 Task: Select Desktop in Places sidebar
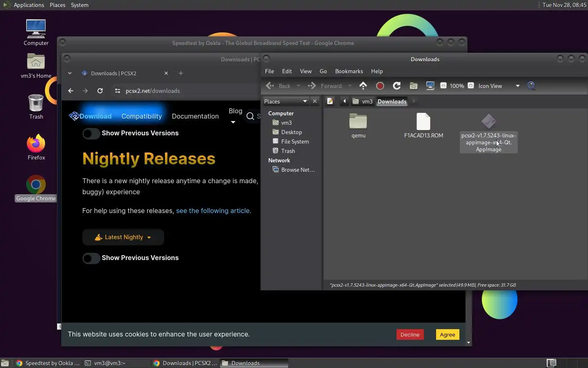292,132
